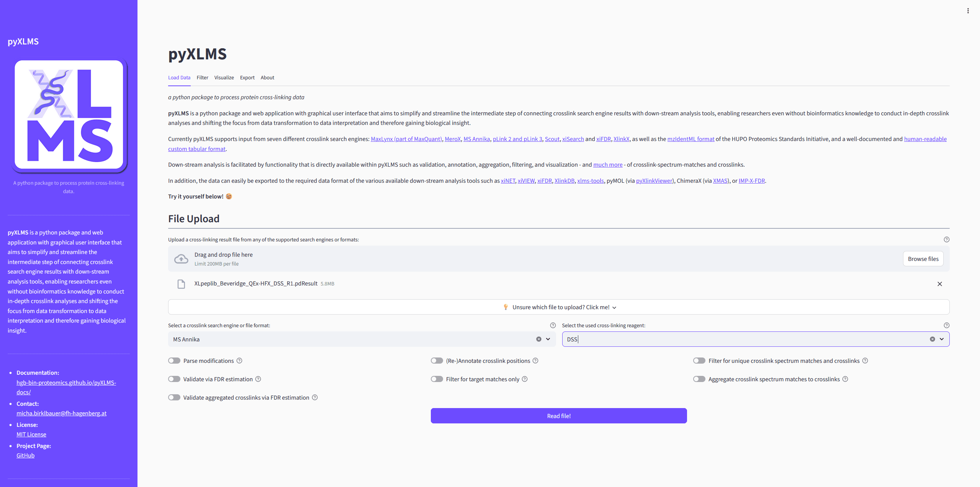Enable Aggregate crosslink spectrum matches to crosslinks

pos(699,379)
